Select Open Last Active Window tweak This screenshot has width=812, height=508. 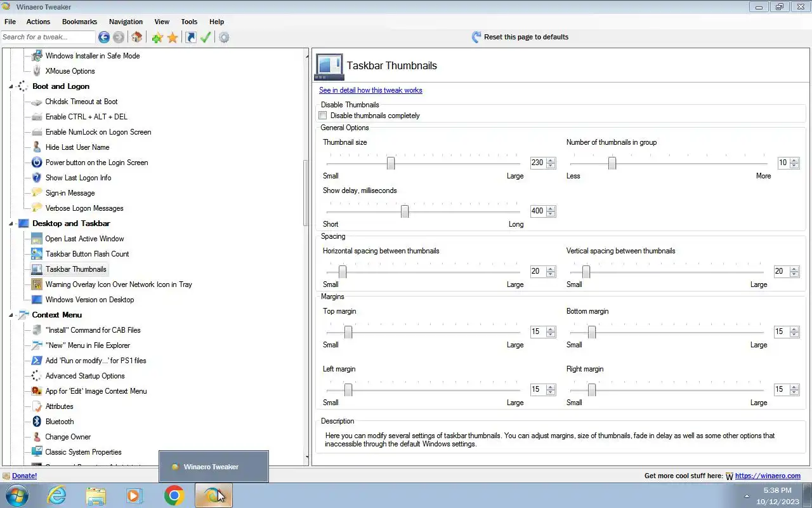point(84,239)
